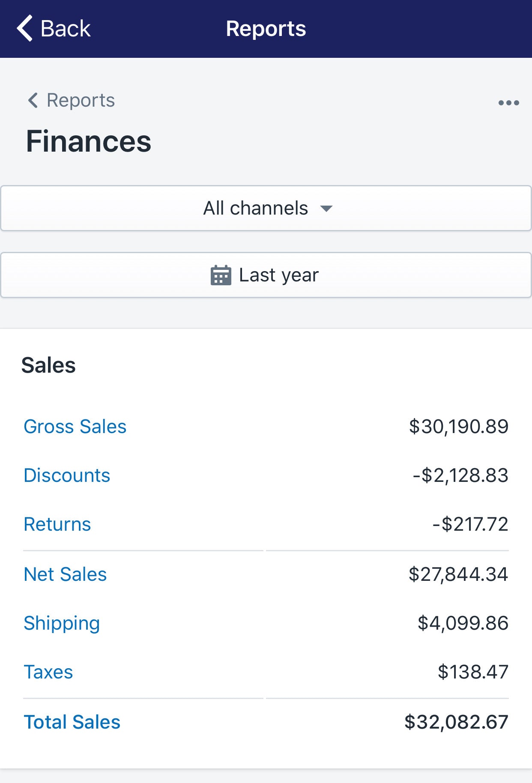Tap the back chevron icon in navigation bar
Image resolution: width=532 pixels, height=783 pixels.
point(24,28)
